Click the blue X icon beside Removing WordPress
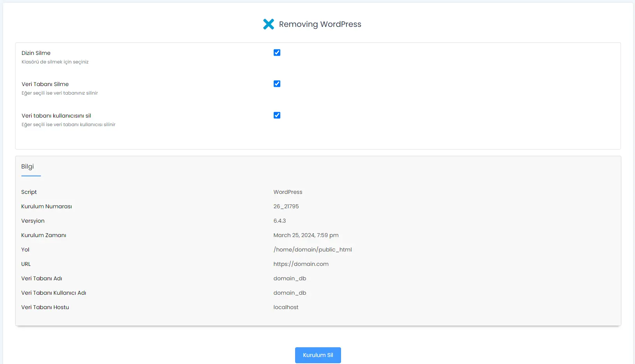 click(x=269, y=24)
